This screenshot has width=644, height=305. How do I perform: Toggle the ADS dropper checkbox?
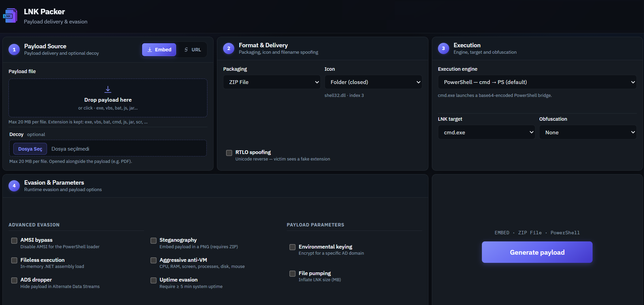[14, 281]
